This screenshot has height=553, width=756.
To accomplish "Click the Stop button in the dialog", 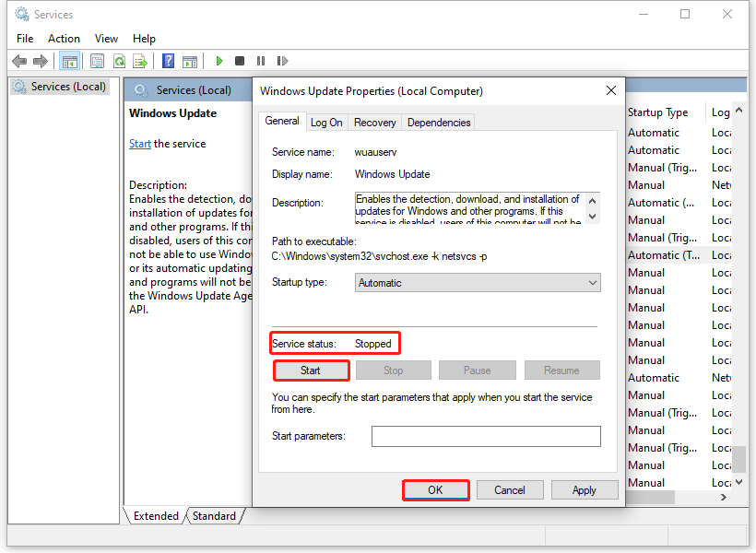I will click(394, 371).
